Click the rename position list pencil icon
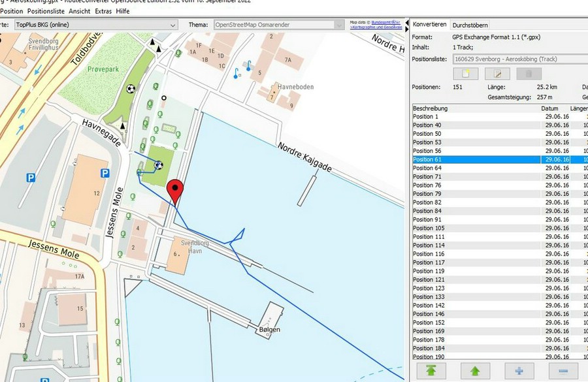588x382 pixels. 497,74
